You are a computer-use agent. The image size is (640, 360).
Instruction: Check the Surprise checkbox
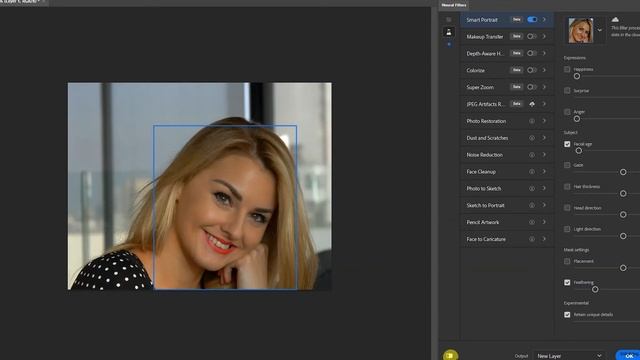pyautogui.click(x=567, y=91)
